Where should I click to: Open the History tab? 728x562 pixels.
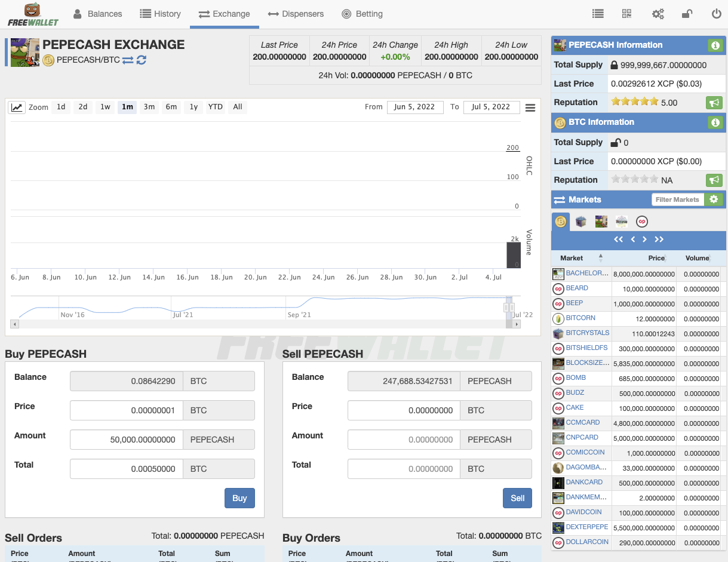pos(160,14)
